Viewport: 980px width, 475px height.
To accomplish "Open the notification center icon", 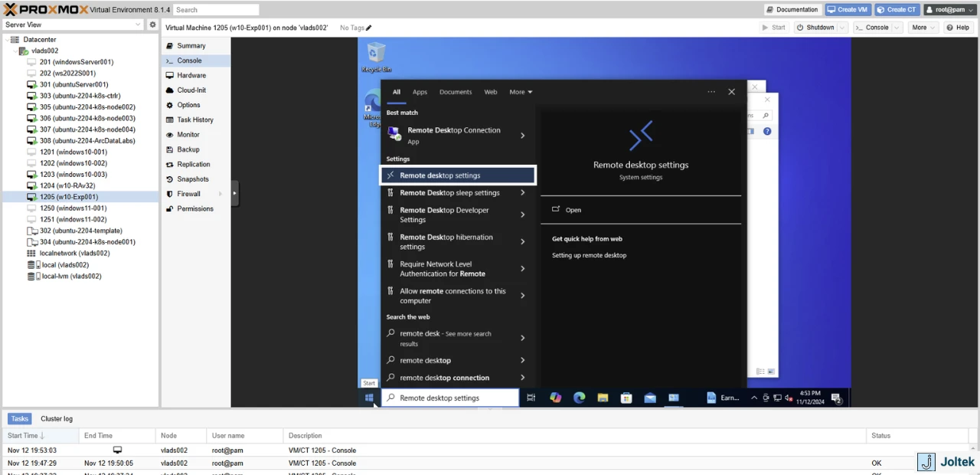I will 837,398.
